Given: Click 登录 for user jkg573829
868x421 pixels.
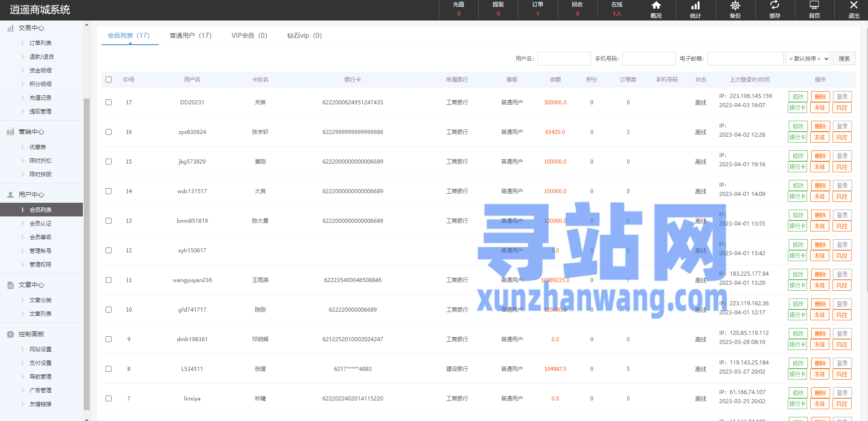Looking at the screenshot, I should point(842,156).
